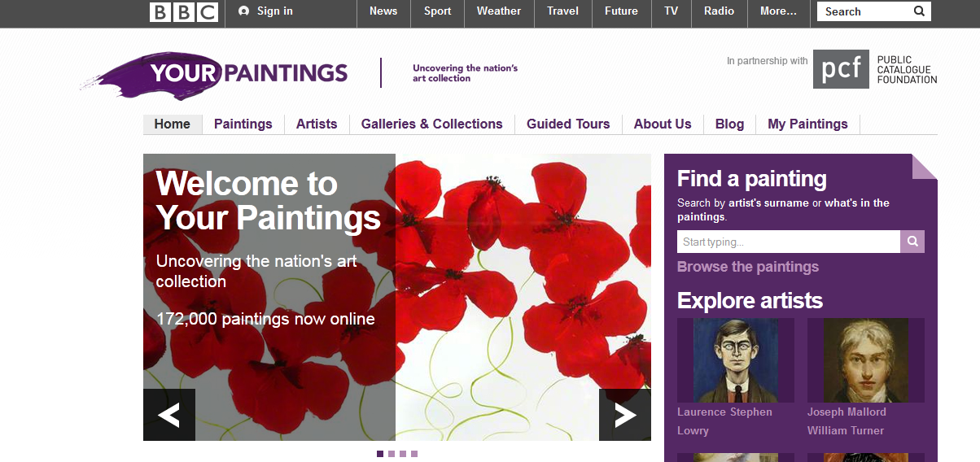980x462 pixels.
Task: Click the Sign in link
Action: point(275,11)
